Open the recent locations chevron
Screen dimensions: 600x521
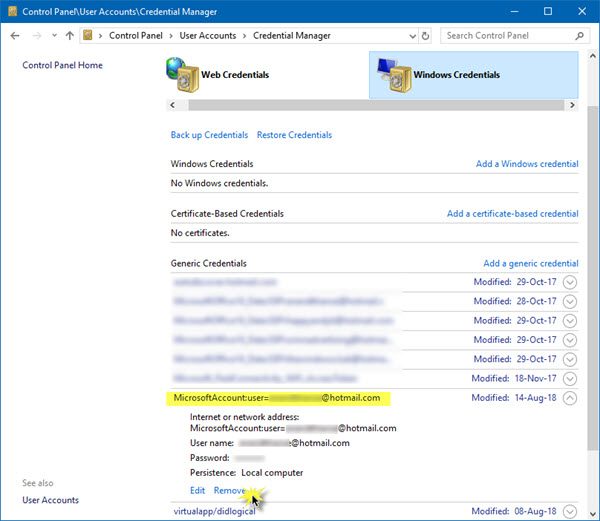(54, 36)
